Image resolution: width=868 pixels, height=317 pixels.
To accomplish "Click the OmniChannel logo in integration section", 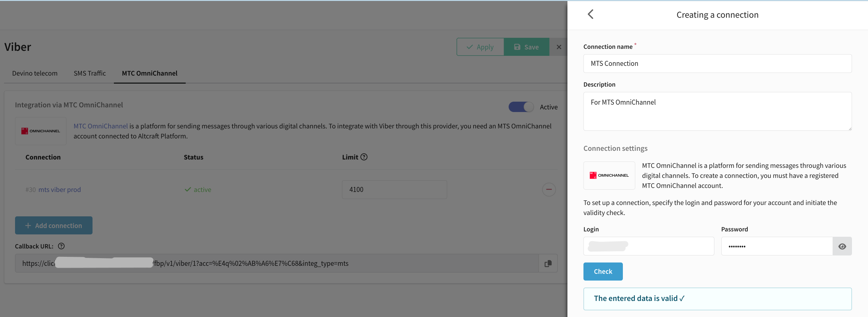I will (40, 131).
